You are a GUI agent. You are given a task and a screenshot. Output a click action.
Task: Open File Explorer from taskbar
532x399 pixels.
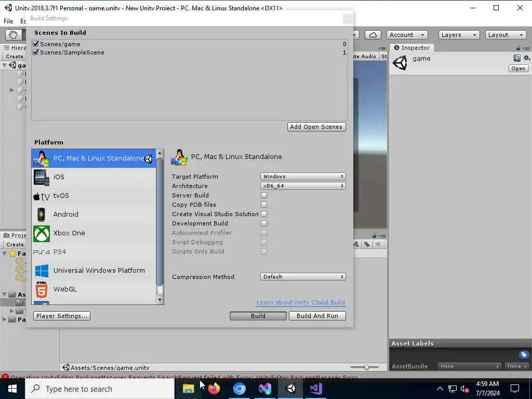tap(188, 389)
